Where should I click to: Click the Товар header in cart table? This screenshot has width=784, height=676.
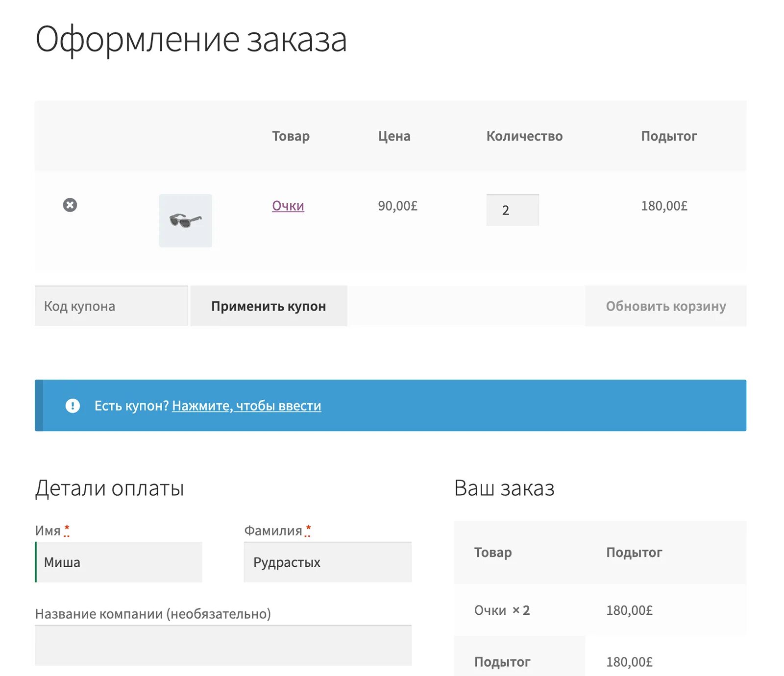click(291, 136)
